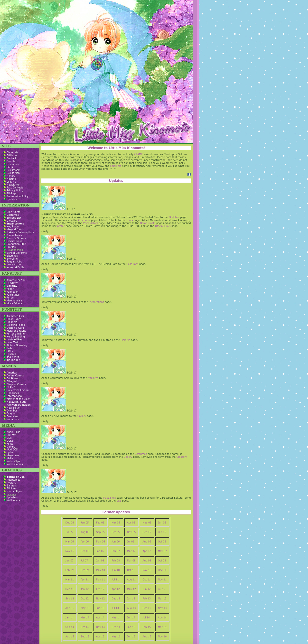
Task: Open the Hiatus Signs link
Action: pyautogui.click(x=14, y=492)
